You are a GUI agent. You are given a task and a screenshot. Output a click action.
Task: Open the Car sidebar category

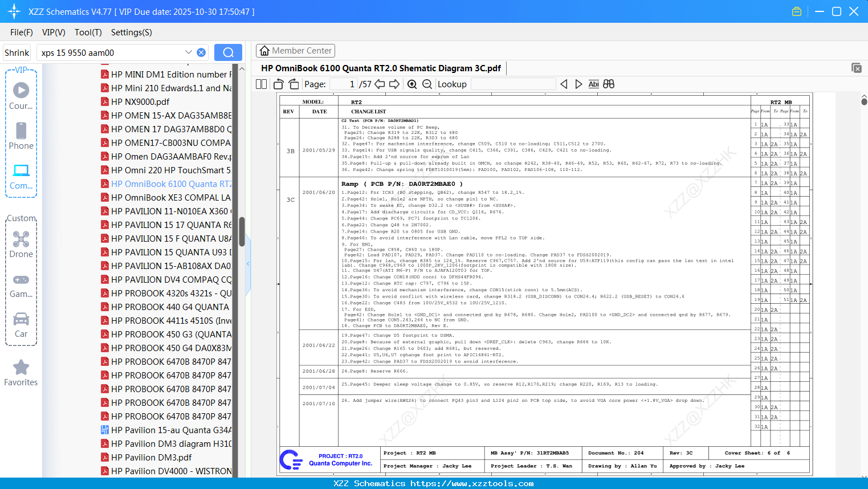tap(21, 325)
